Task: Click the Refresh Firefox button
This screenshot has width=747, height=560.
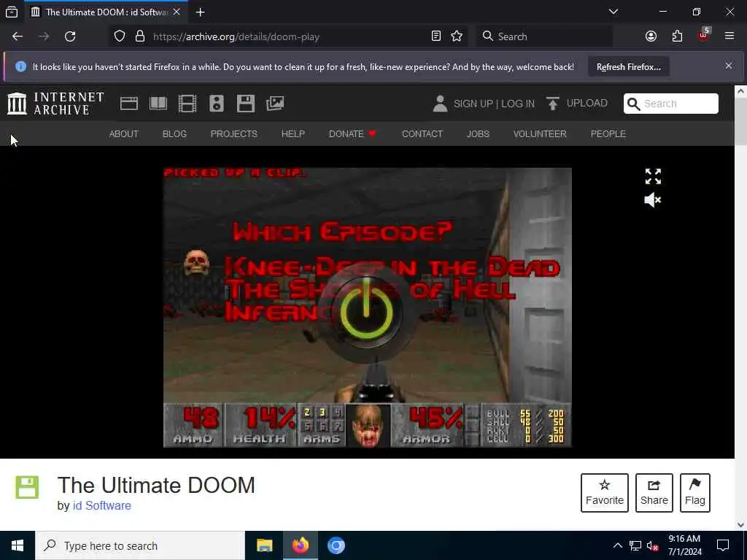Action: click(x=629, y=66)
